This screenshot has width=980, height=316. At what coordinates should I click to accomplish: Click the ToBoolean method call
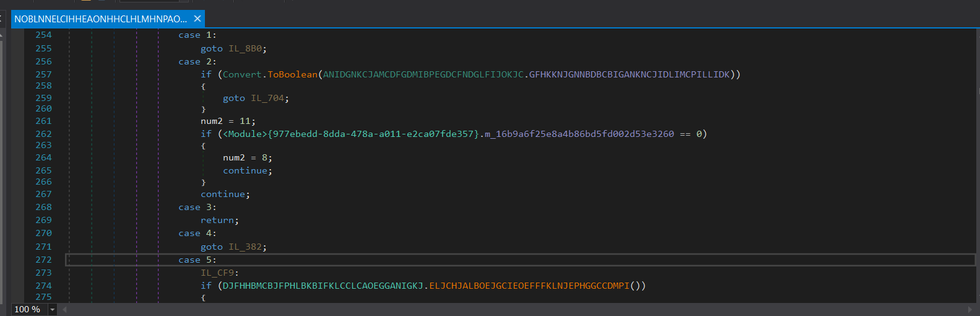(292, 74)
